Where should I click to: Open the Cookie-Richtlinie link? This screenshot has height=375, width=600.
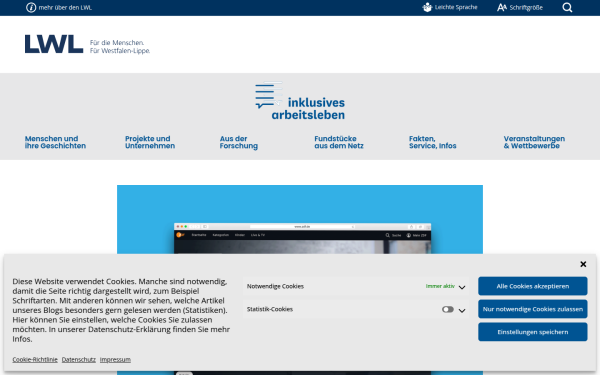coord(35,360)
